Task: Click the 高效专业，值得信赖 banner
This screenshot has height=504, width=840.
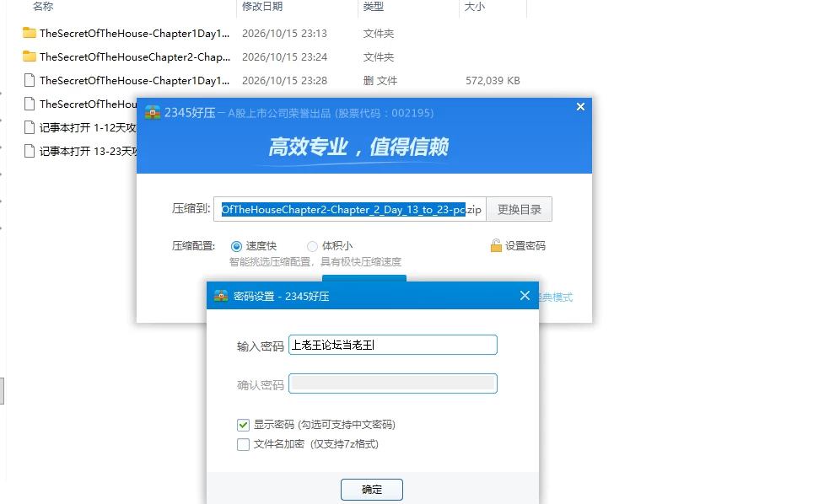Action: [358, 147]
